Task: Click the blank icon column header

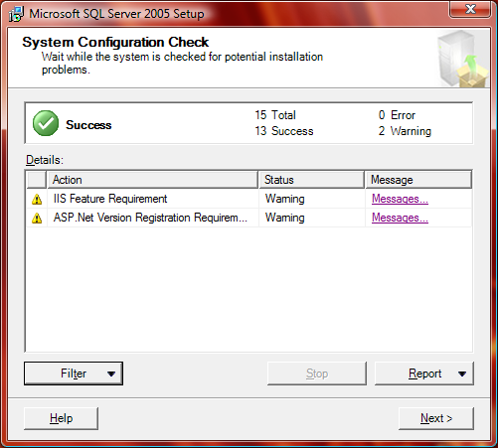Action: [37, 180]
